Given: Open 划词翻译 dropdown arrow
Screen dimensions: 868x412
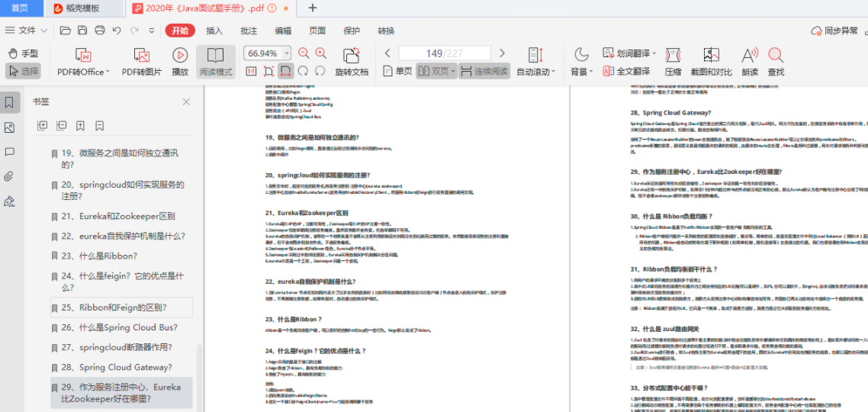Looking at the screenshot, I should 654,53.
